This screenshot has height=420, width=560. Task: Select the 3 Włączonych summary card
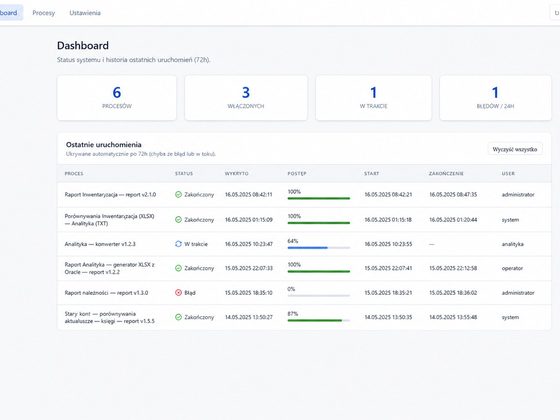point(246,98)
